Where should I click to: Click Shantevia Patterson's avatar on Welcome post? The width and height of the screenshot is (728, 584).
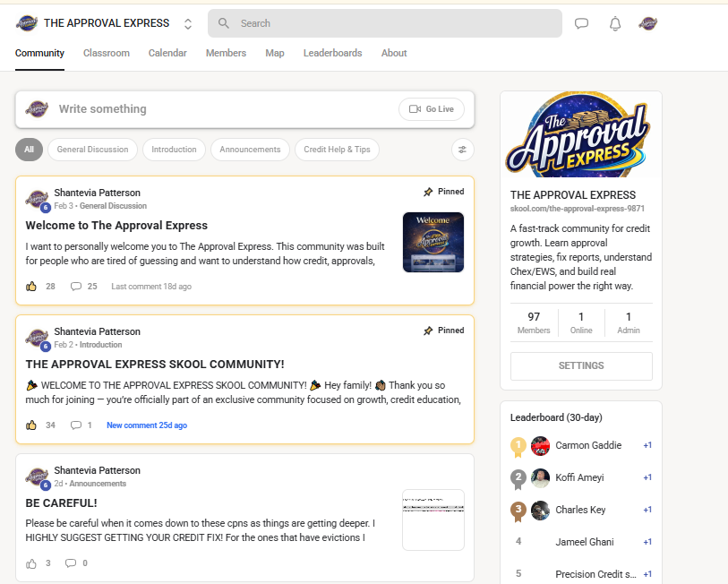(x=37, y=200)
